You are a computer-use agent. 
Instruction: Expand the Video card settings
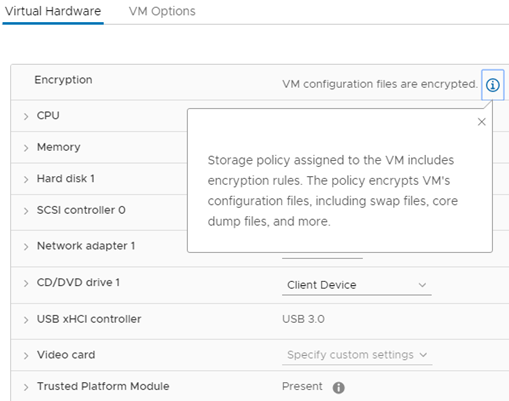click(x=26, y=356)
